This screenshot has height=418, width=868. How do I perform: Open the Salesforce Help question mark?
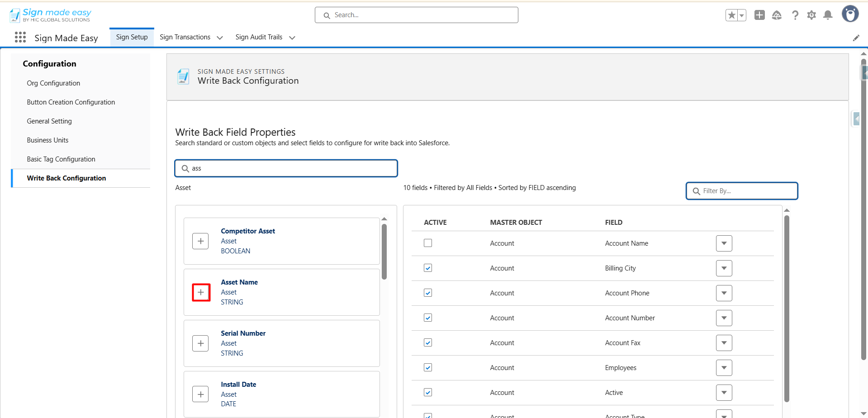click(795, 15)
